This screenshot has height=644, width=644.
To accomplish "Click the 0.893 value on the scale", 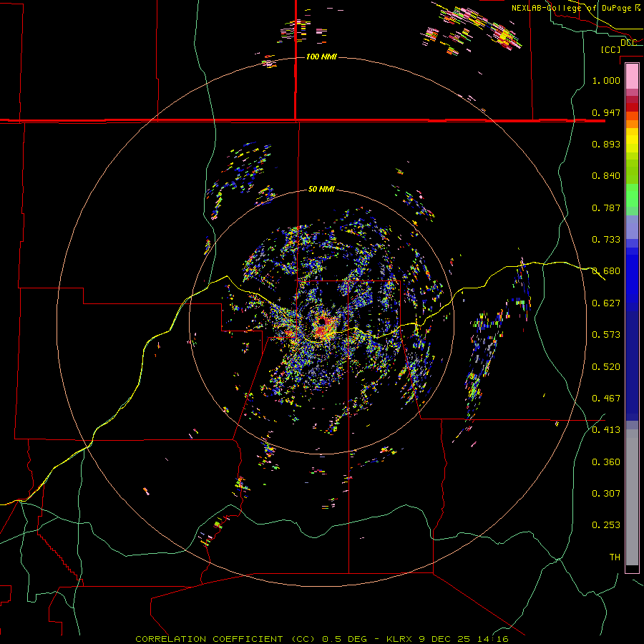I will (606, 144).
